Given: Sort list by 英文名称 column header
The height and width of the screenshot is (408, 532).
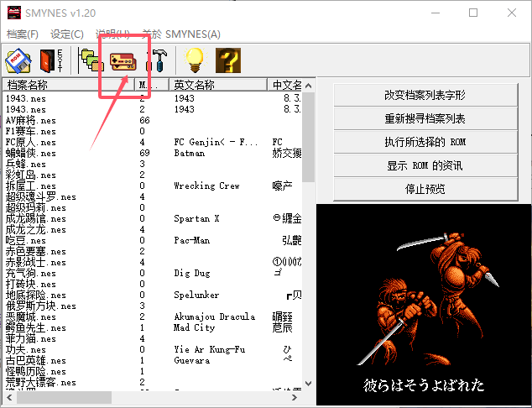Looking at the screenshot, I should [x=216, y=85].
